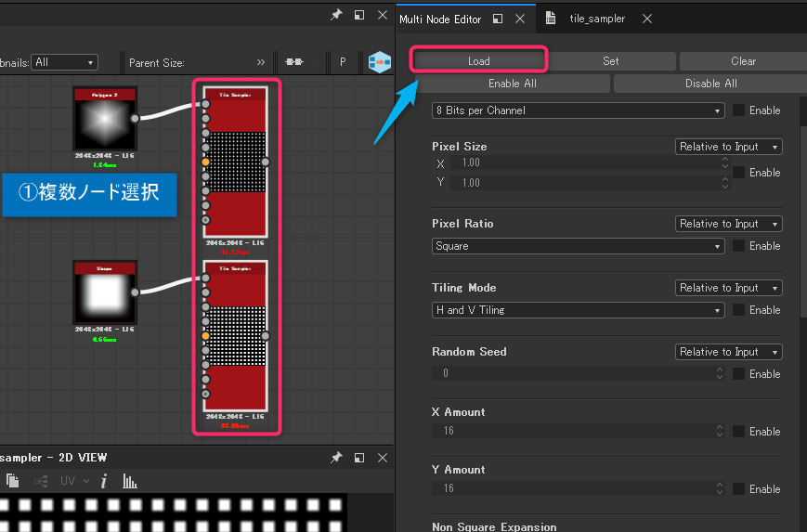Click Disable All button
This screenshot has height=532, width=807.
tap(710, 84)
